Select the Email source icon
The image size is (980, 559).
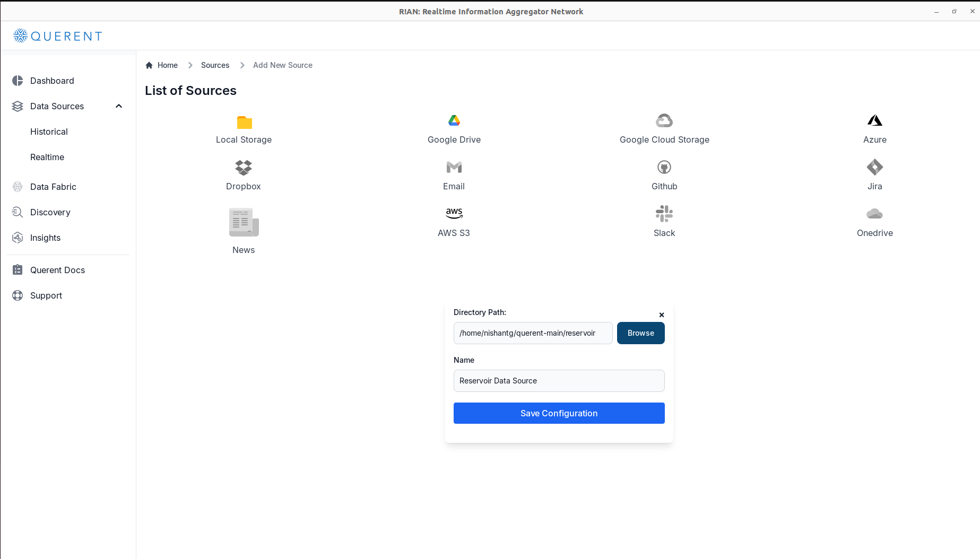tap(454, 167)
